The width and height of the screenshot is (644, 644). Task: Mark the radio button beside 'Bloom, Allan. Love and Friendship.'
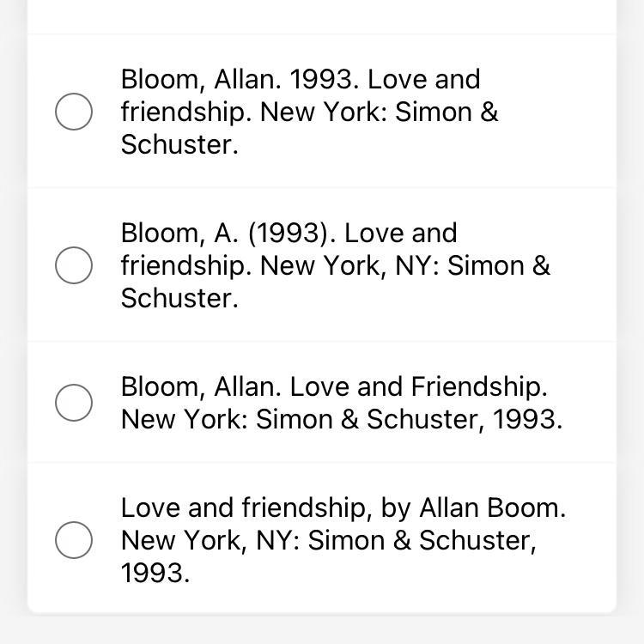coord(74,402)
